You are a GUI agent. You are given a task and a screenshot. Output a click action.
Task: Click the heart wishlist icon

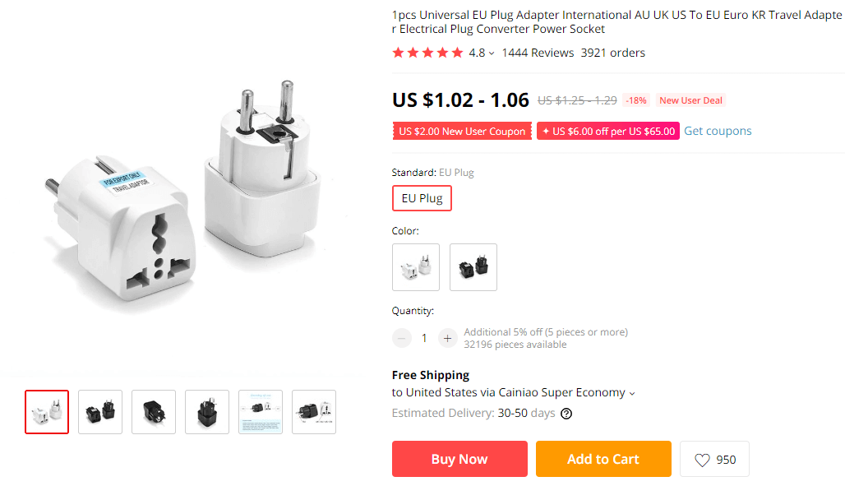[702, 460]
